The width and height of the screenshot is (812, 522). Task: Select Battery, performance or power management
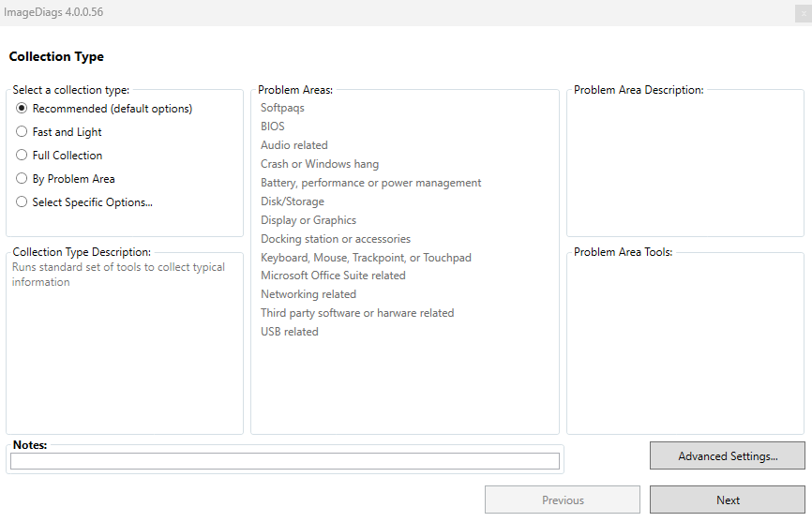[370, 183]
